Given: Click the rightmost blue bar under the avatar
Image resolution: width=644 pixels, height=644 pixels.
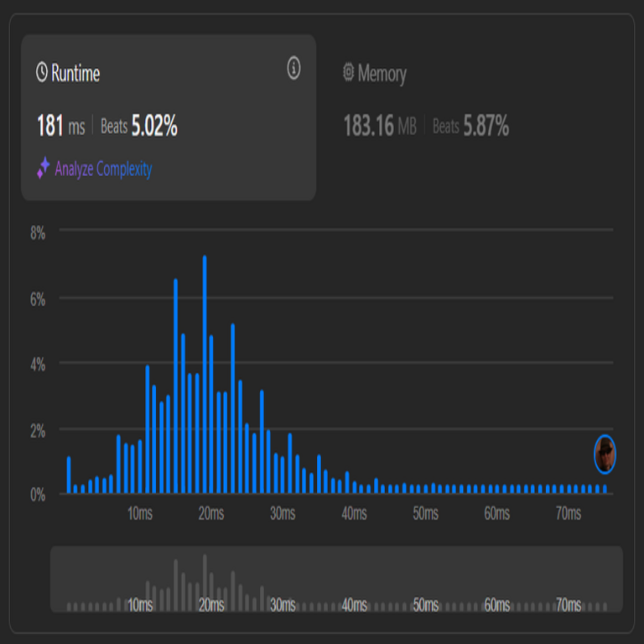Looking at the screenshot, I should [604, 489].
